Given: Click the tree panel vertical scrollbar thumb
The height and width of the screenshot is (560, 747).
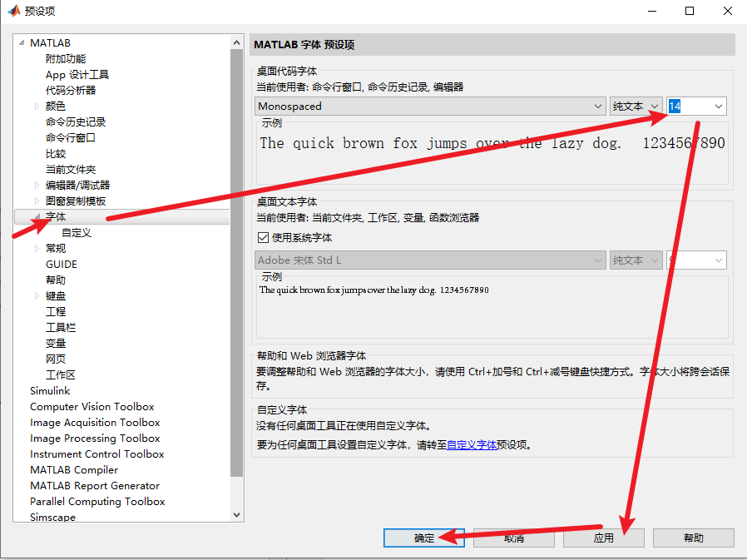Looking at the screenshot, I should (236, 262).
